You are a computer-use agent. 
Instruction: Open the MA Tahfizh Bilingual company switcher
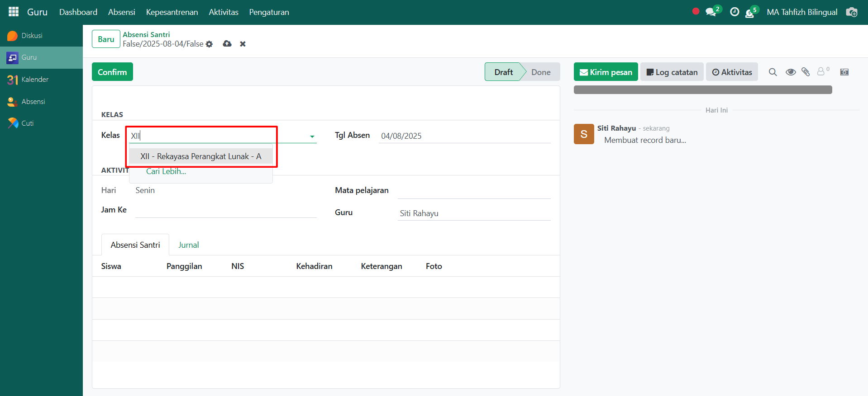(x=802, y=12)
